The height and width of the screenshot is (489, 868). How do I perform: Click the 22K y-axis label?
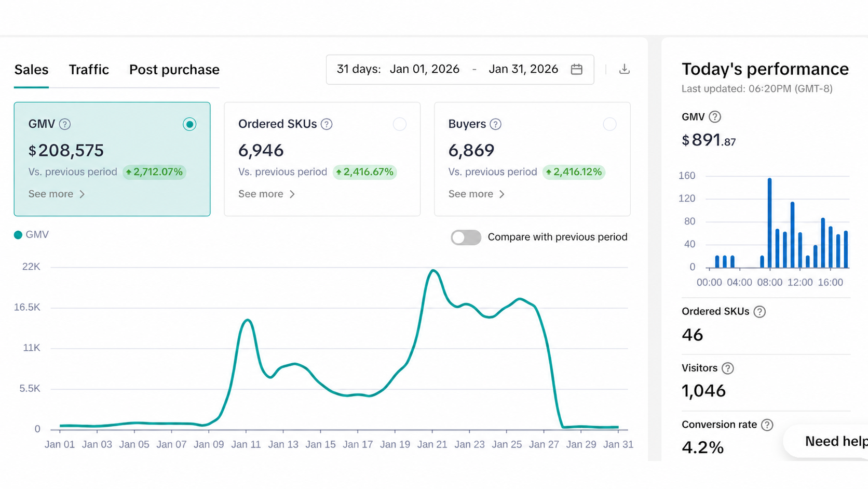(31, 267)
